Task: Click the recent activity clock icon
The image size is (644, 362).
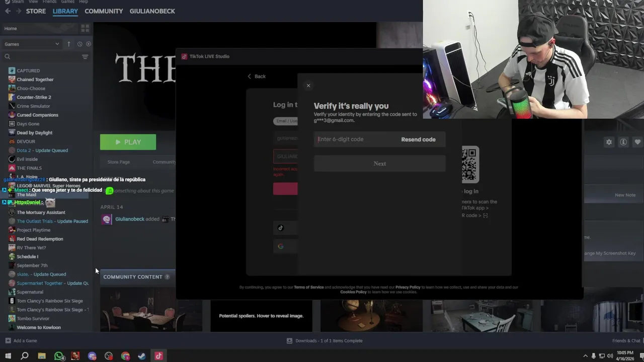Action: [x=79, y=44]
